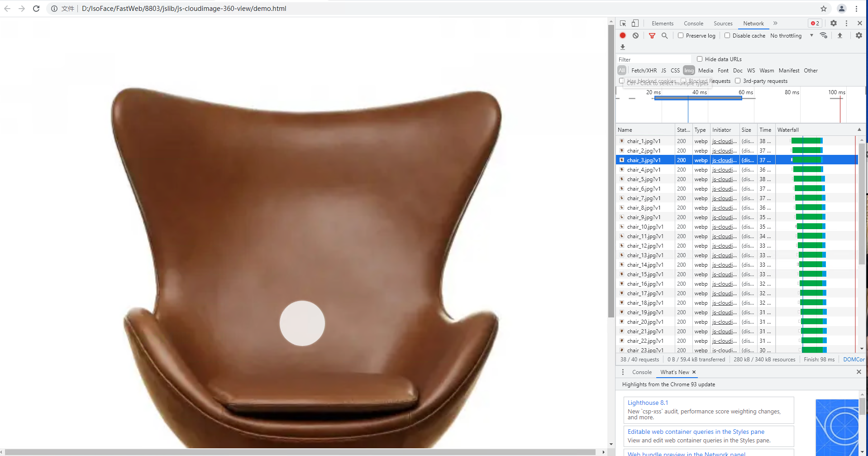This screenshot has height=456, width=868.
Task: Click the timeline overview at 40 ms
Action: [699, 92]
